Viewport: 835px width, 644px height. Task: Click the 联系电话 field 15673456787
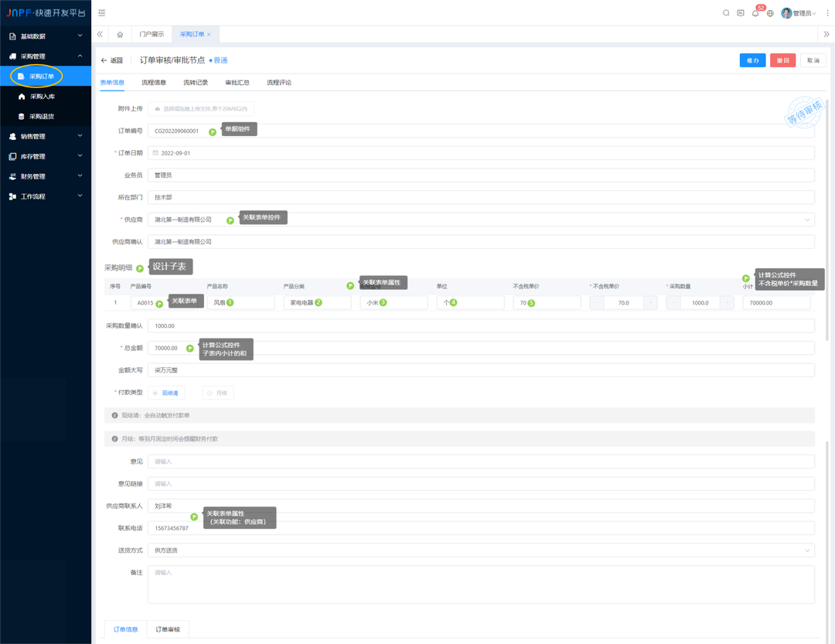pos(481,528)
